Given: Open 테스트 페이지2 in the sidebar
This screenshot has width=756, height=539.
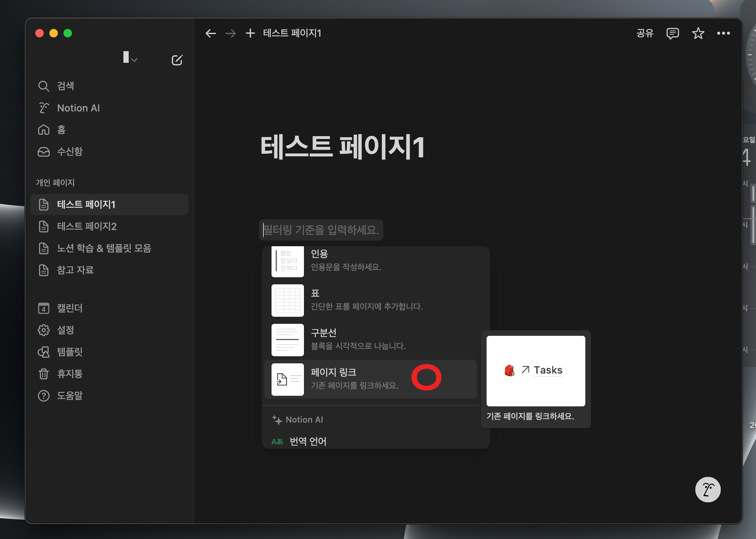Looking at the screenshot, I should click(x=86, y=226).
